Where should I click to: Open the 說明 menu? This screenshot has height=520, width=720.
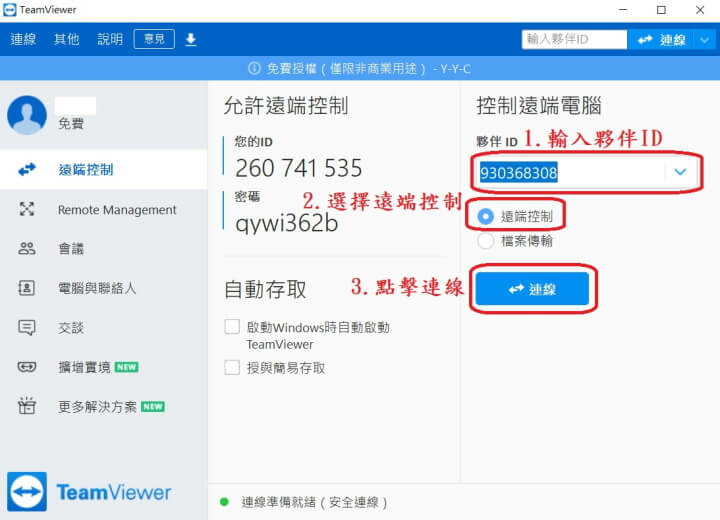[x=110, y=40]
